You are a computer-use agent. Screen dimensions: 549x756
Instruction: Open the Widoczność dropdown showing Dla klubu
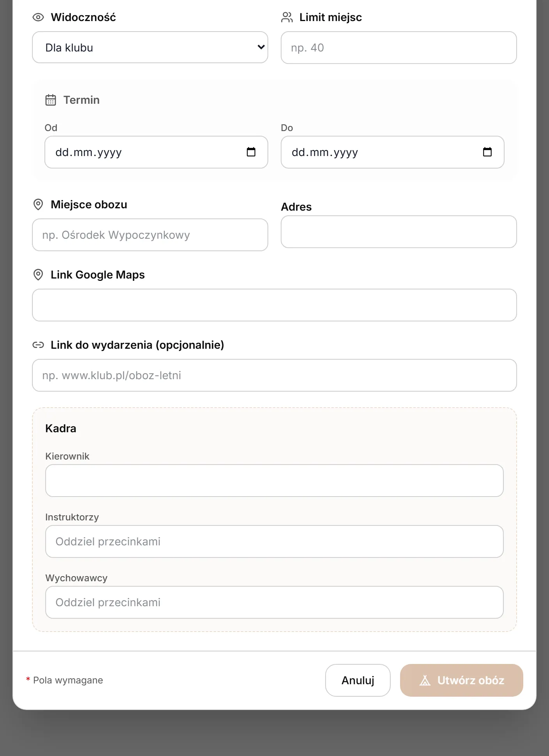click(x=150, y=47)
